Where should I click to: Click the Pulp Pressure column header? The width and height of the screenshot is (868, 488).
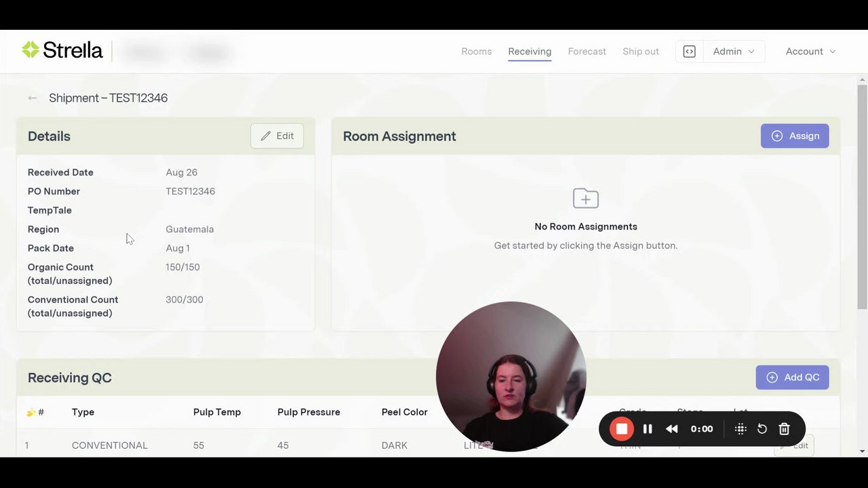pos(309,412)
